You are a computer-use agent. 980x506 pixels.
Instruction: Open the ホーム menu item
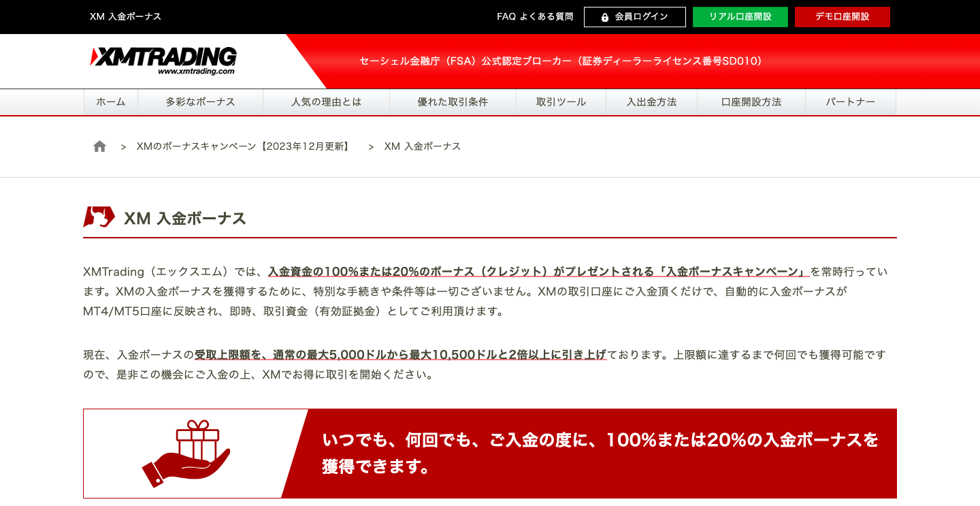111,102
